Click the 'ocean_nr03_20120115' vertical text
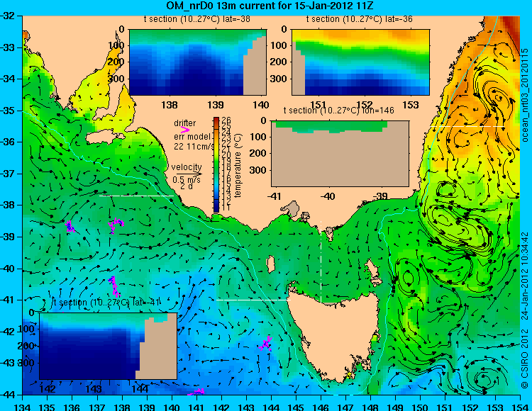The image size is (532, 411). [x=525, y=95]
